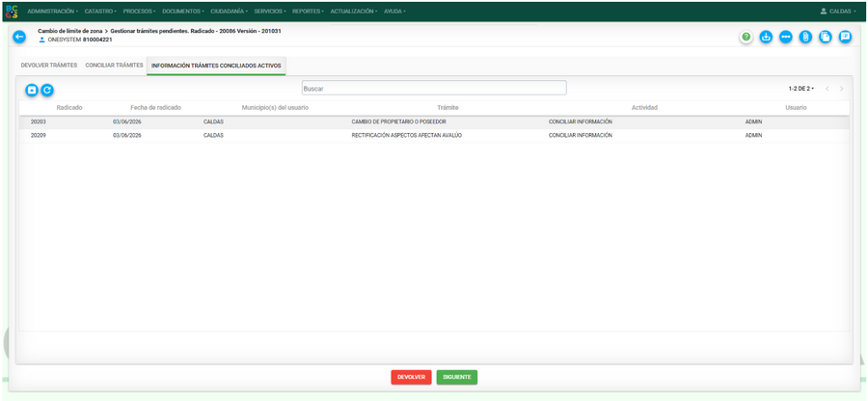Sort by the Radicado column header
Image resolution: width=868 pixels, height=401 pixels.
[69, 107]
